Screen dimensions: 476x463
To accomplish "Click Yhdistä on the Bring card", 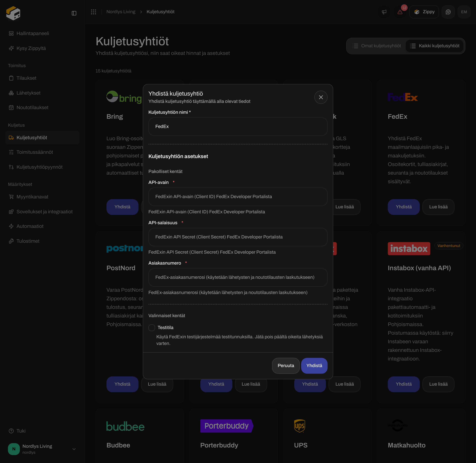I will coord(122,207).
